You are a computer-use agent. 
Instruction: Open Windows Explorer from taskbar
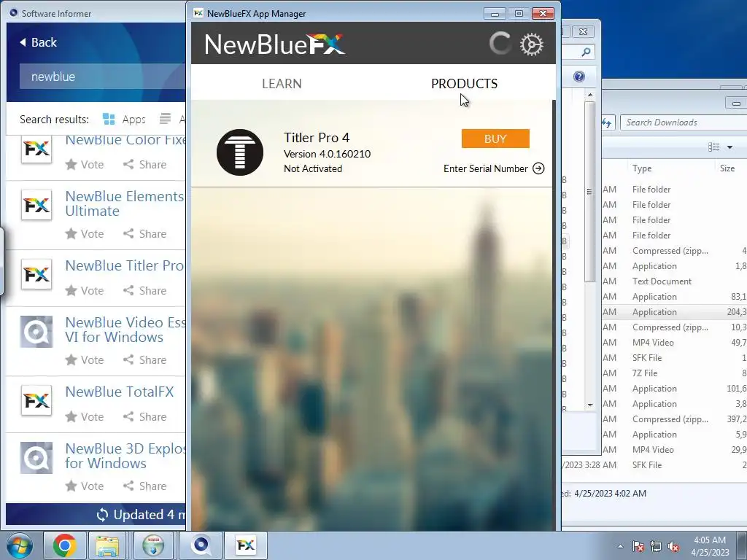tap(107, 545)
